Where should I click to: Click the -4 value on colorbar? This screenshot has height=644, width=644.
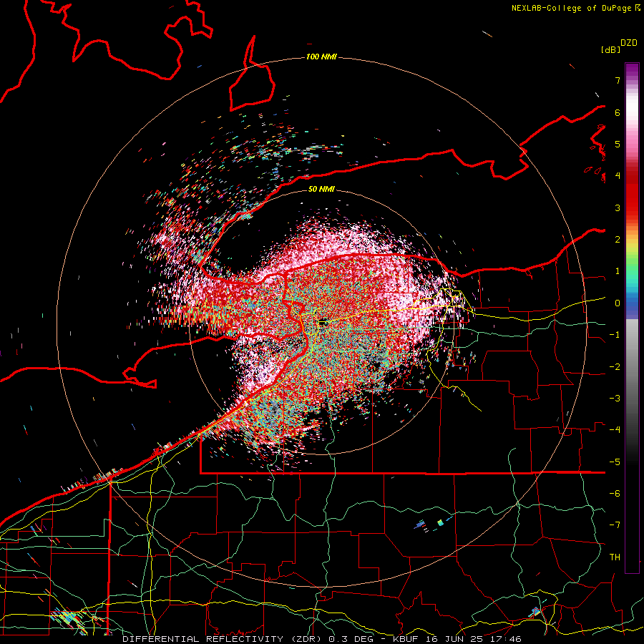[x=615, y=430]
